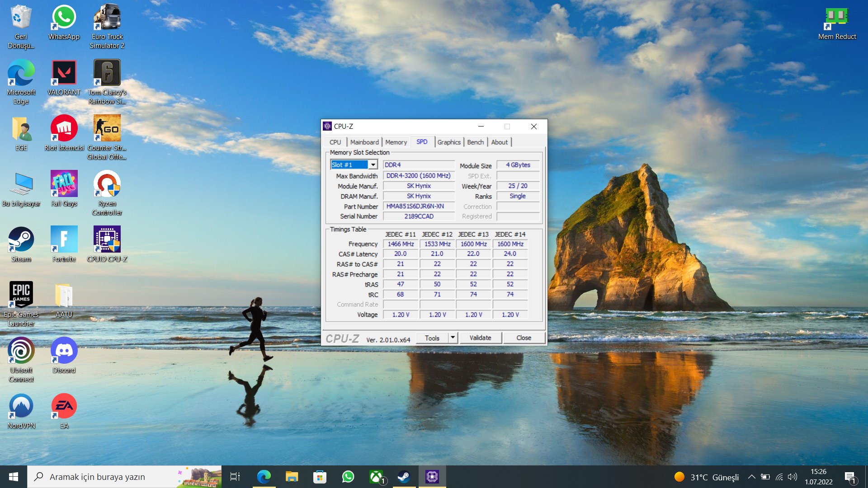The width and height of the screenshot is (868, 488).
Task: Open WhatsApp from the taskbar
Action: click(x=348, y=477)
